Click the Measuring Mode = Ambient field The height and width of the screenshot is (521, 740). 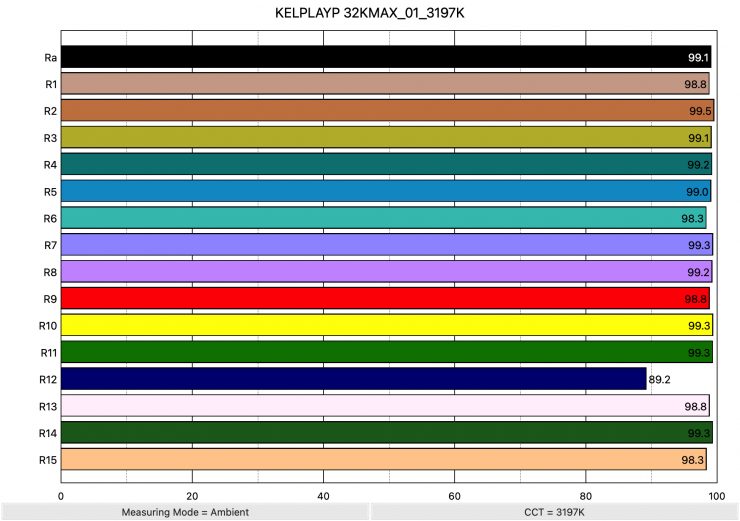point(184,511)
